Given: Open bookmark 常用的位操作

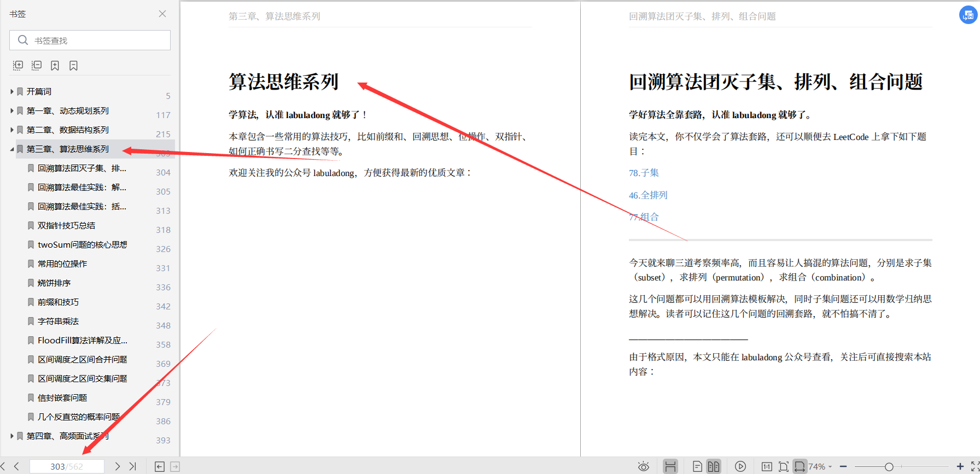Looking at the screenshot, I should [x=62, y=264].
